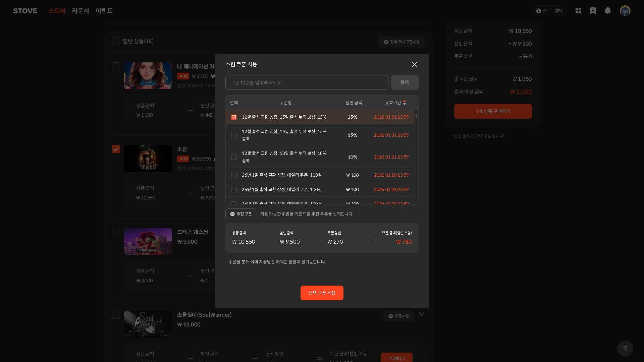Image resolution: width=644 pixels, height=362 pixels.
Task: Open the user profile avatar
Action: [x=625, y=11]
